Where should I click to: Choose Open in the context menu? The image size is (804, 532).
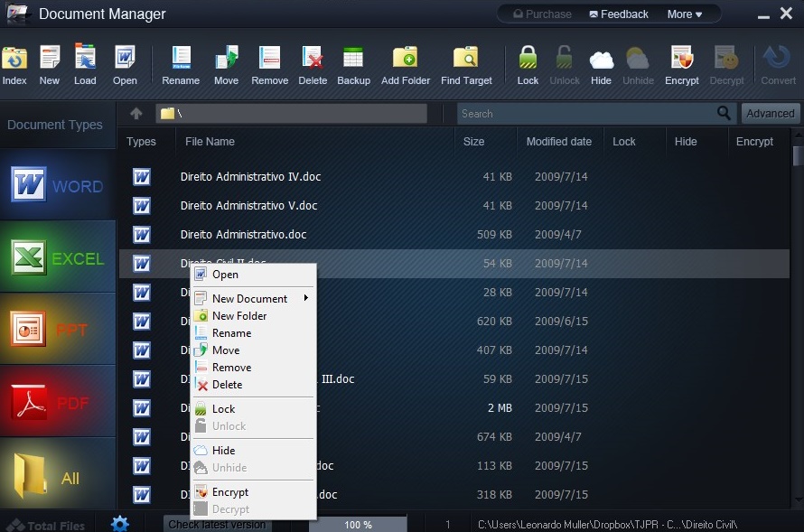point(253,275)
